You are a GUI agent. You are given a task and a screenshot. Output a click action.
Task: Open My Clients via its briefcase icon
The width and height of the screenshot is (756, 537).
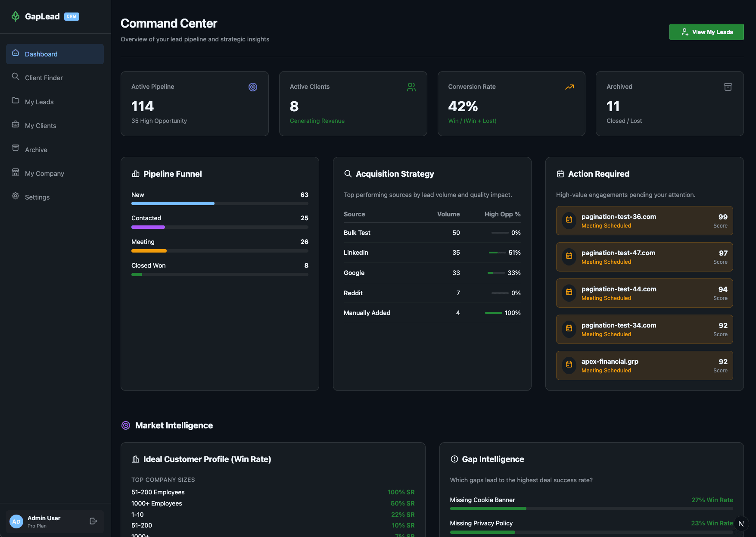pos(15,125)
